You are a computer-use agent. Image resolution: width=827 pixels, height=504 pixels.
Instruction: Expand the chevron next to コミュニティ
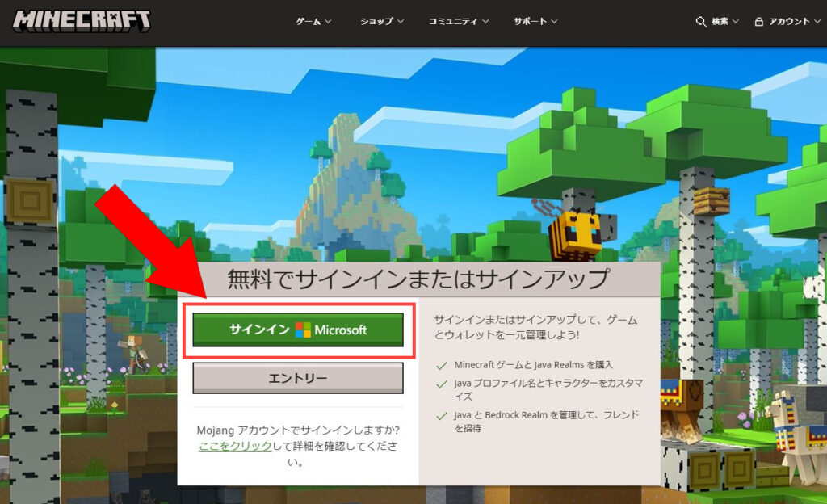(485, 22)
